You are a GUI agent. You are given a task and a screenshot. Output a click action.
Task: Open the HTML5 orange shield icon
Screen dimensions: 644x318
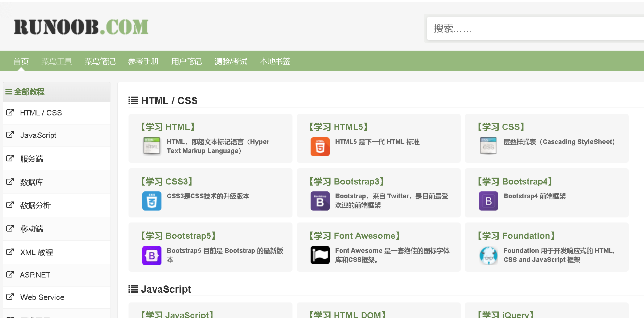pyautogui.click(x=320, y=147)
